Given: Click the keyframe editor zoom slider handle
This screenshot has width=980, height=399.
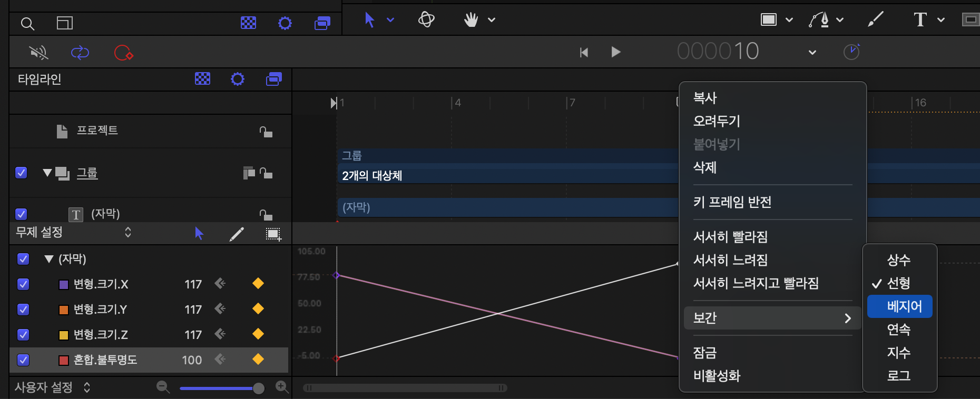Looking at the screenshot, I should [x=258, y=388].
